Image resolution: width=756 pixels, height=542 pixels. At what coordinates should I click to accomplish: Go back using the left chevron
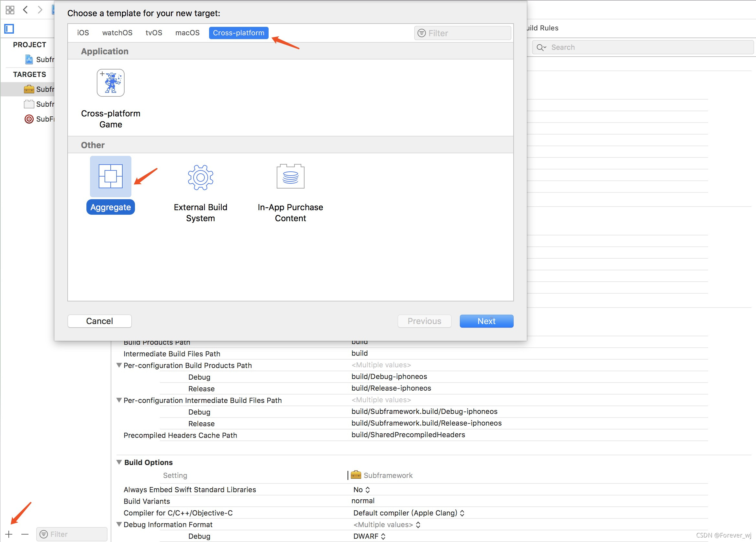25,10
